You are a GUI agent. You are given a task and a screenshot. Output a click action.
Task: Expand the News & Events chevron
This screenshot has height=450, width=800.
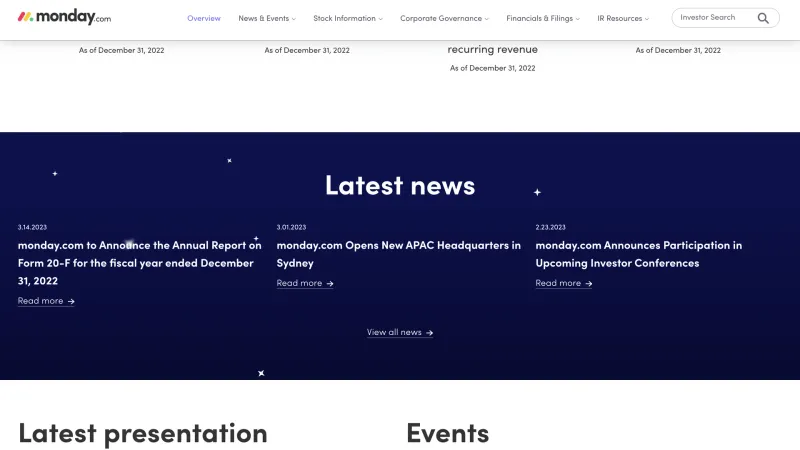click(x=293, y=19)
